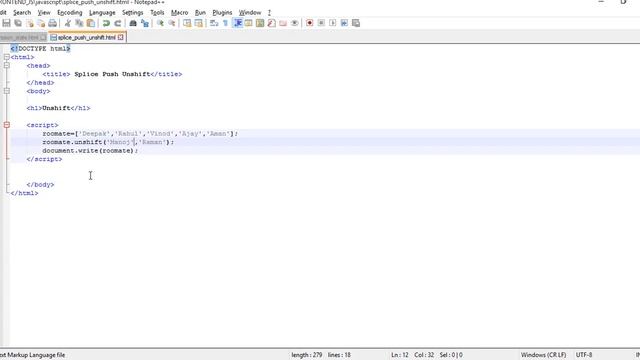The image size is (640, 360).
Task: Click UTF-8 encoding in status bar
Action: tap(584, 355)
